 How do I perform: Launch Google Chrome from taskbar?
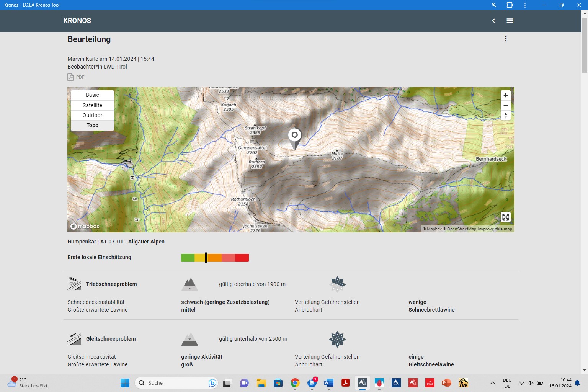[x=295, y=383]
